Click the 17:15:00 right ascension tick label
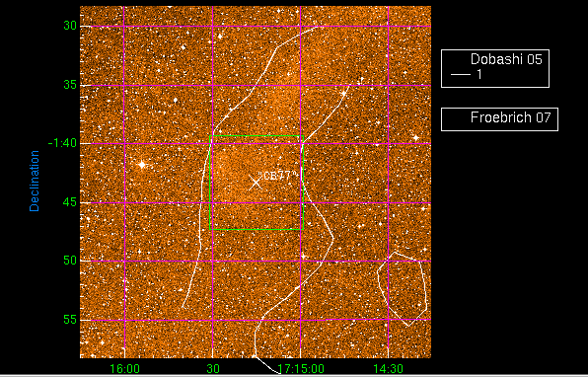This screenshot has width=588, height=377. pos(301,369)
